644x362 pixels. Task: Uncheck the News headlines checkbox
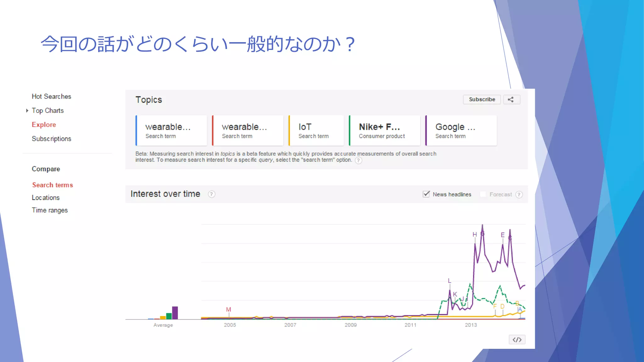coord(426,194)
